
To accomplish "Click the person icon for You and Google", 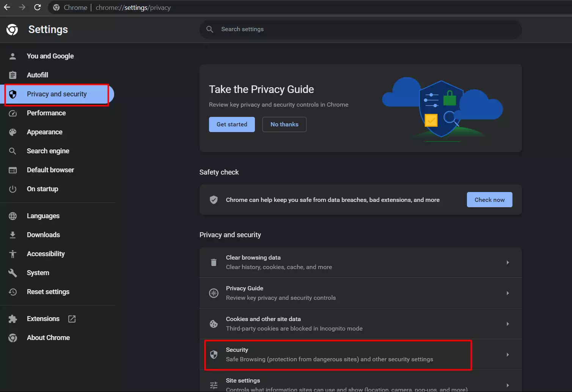I will coord(13,56).
